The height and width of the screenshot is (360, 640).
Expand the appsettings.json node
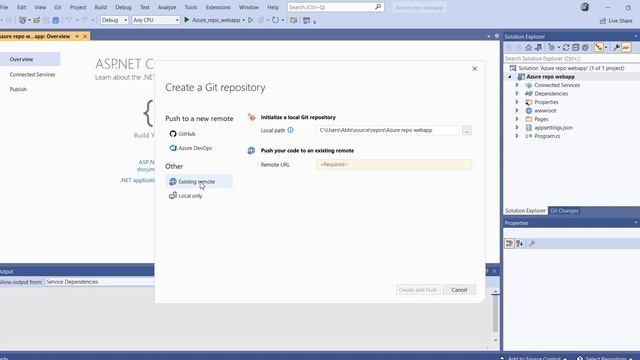click(517, 128)
